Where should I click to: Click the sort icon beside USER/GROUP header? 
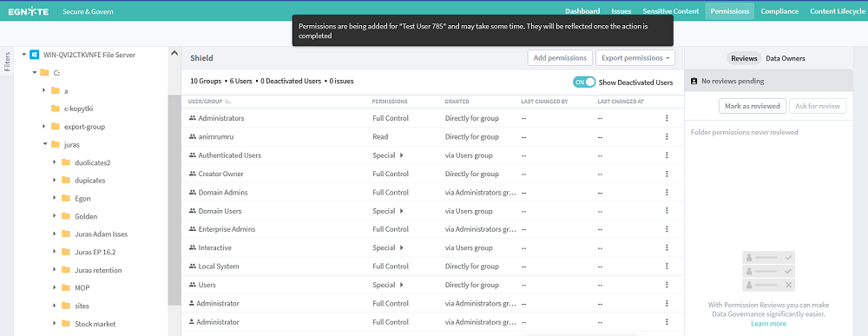tap(228, 102)
